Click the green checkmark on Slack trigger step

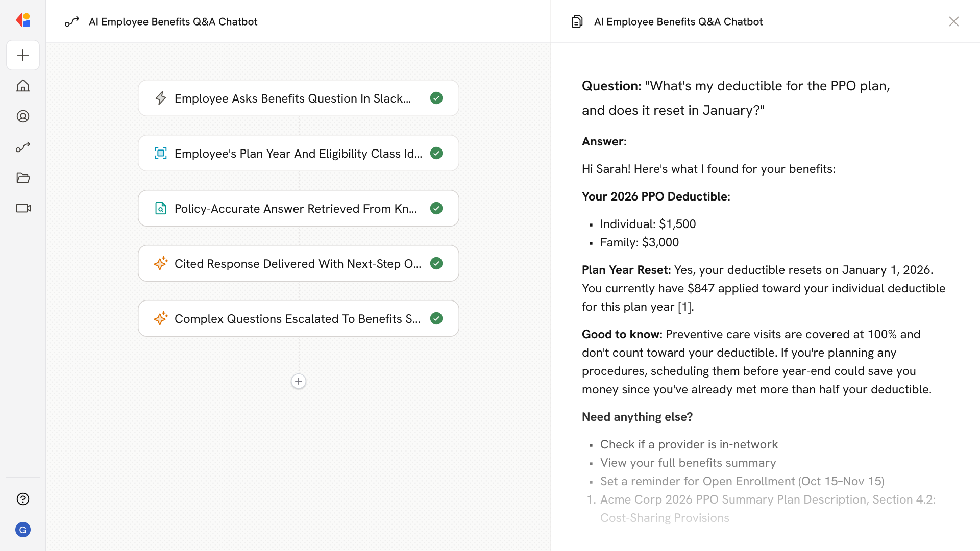pos(436,98)
